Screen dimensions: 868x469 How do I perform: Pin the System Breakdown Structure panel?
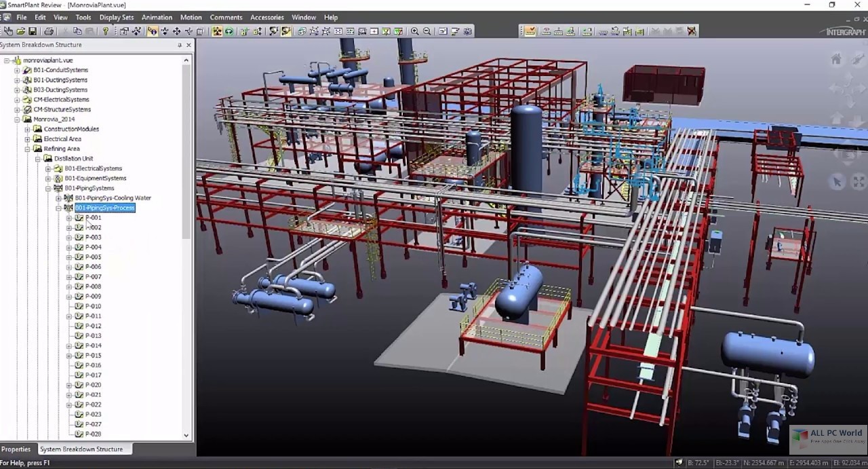tap(180, 45)
